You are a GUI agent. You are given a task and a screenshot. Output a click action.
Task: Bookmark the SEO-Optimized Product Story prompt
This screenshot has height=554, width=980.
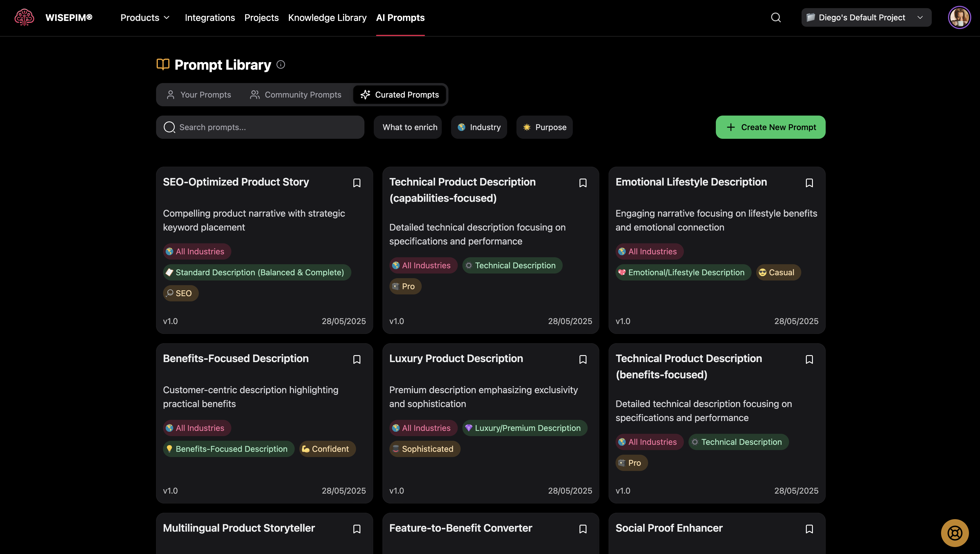tap(356, 183)
